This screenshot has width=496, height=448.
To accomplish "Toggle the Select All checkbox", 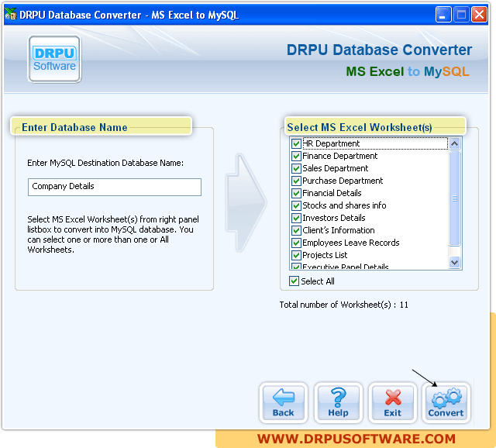I will (294, 281).
